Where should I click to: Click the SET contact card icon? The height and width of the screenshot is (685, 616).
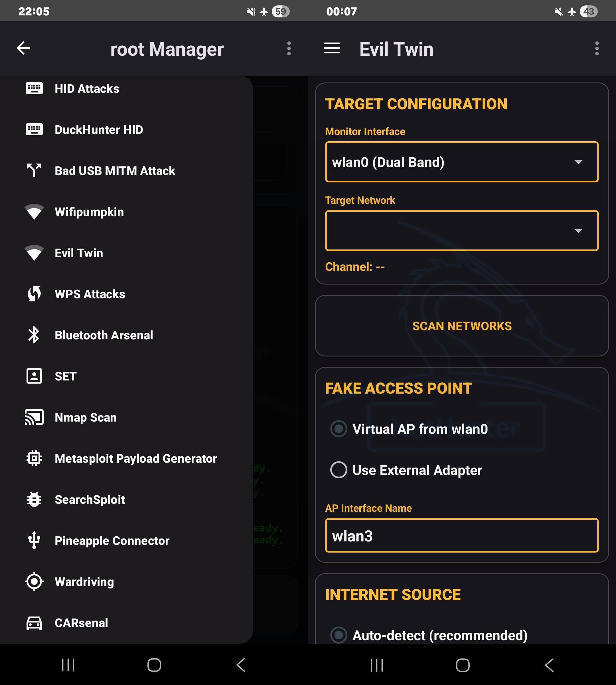[34, 376]
